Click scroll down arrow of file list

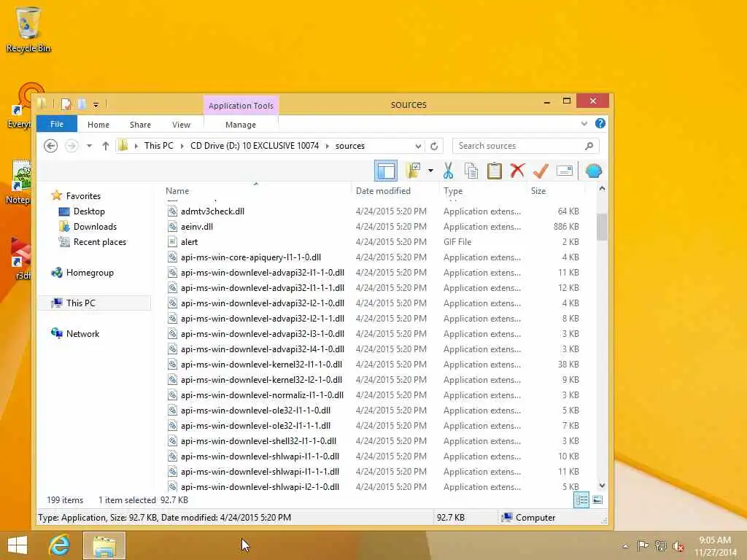tap(602, 485)
